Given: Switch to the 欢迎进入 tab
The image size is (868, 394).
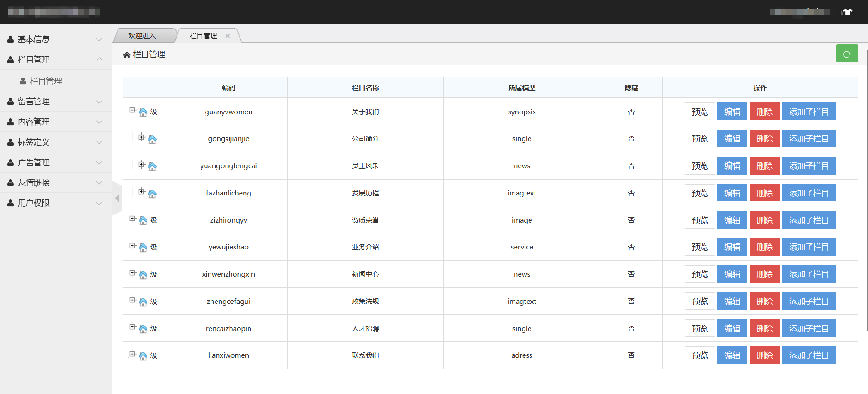Looking at the screenshot, I should click(142, 36).
